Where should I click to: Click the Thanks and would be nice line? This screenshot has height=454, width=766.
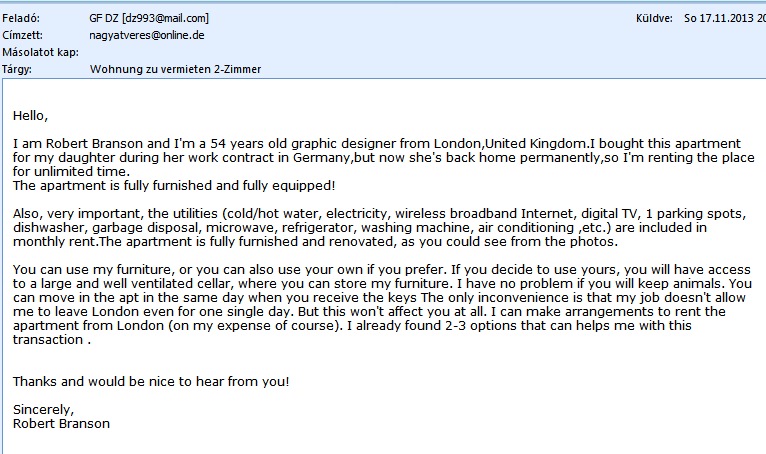(152, 381)
